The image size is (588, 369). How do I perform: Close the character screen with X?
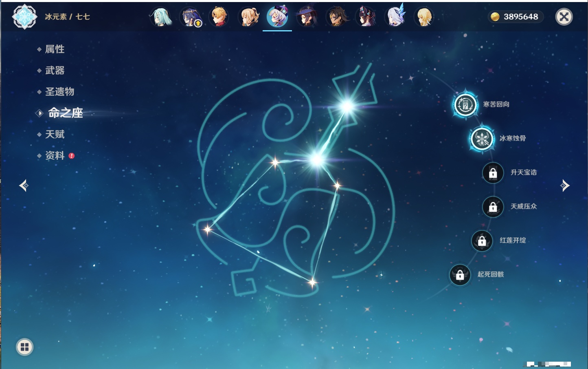564,17
